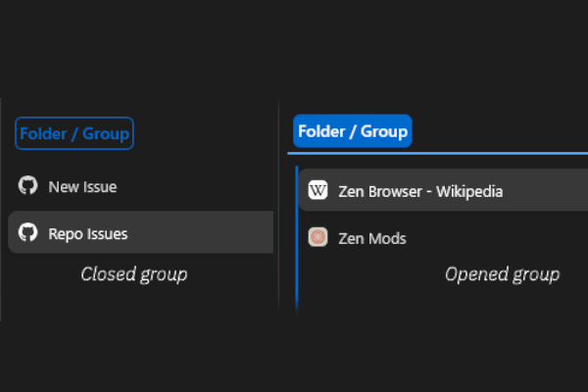
Task: Click empty space right of Repo Issues text
Action: [201, 232]
